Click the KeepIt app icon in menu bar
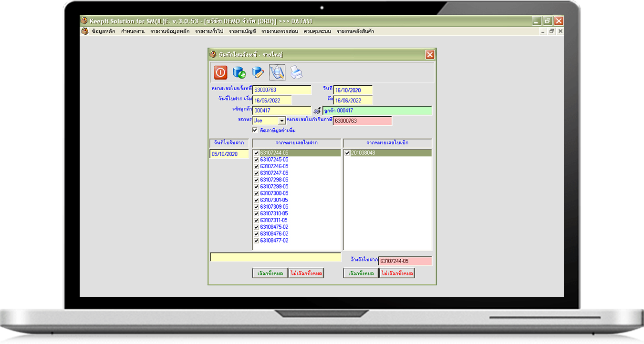 [x=85, y=31]
